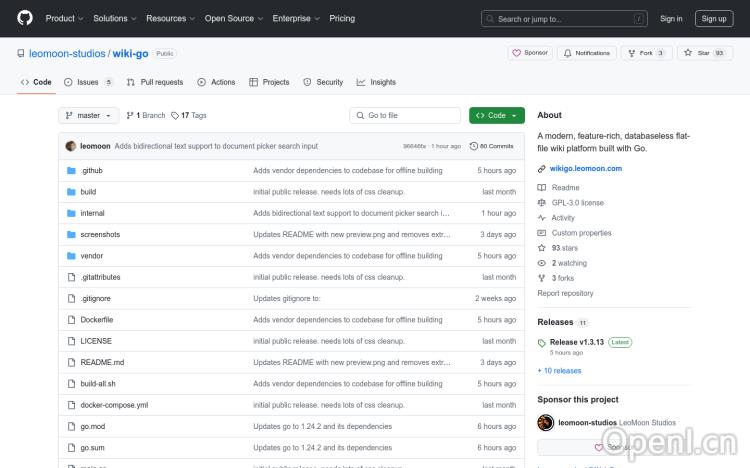Screen dimensions: 750x468
Task: Click leomoon's avatar in the commit row
Action: point(71,146)
